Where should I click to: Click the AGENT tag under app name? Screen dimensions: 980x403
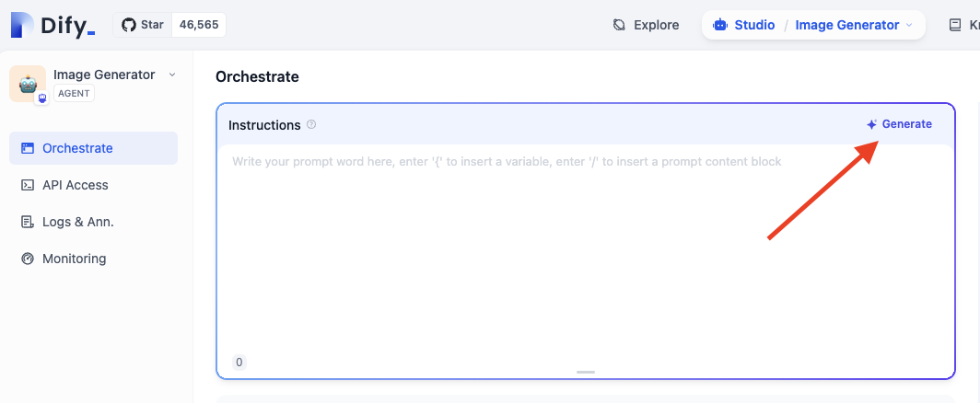[x=74, y=93]
